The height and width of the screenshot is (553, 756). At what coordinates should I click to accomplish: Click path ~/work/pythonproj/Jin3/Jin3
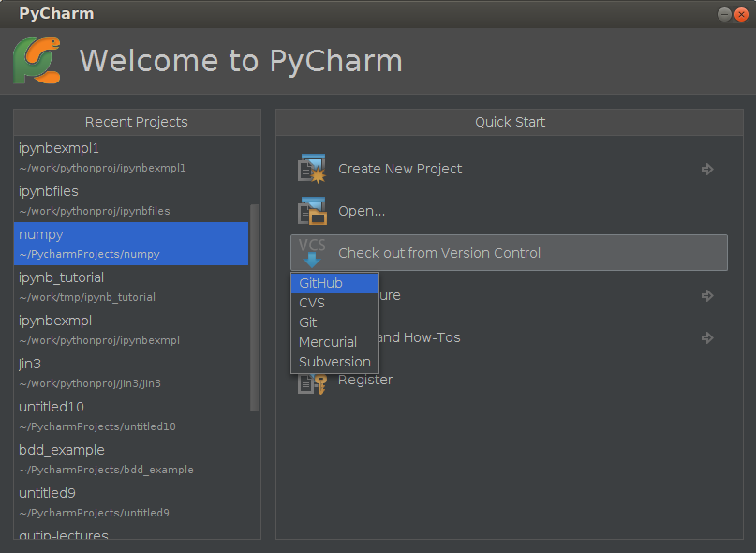pyautogui.click(x=90, y=383)
